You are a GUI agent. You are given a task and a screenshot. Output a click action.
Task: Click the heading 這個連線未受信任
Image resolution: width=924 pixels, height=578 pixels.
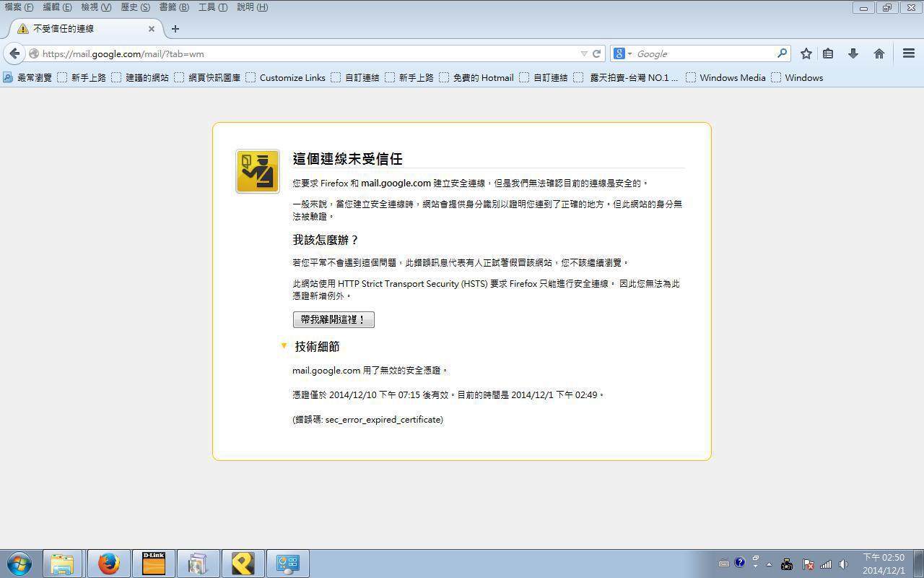[347, 159]
